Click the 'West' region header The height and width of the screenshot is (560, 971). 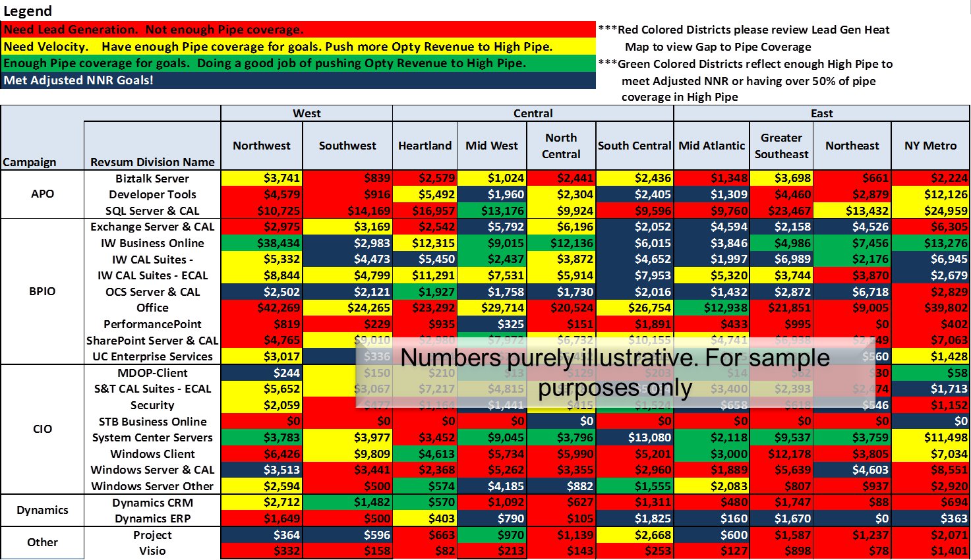(x=307, y=113)
